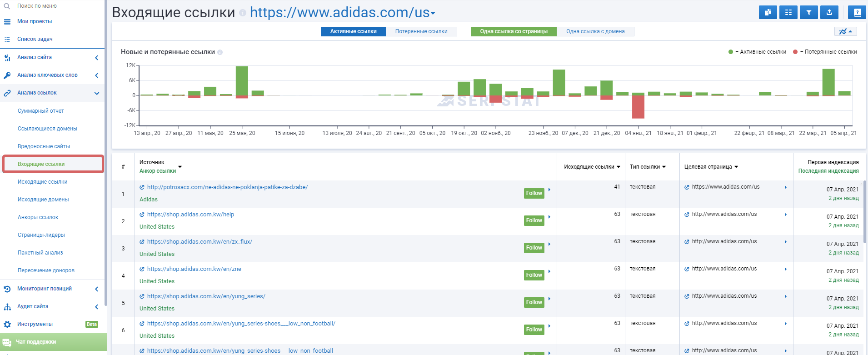Open the domain dropdown next to adidas.com/us

click(433, 14)
